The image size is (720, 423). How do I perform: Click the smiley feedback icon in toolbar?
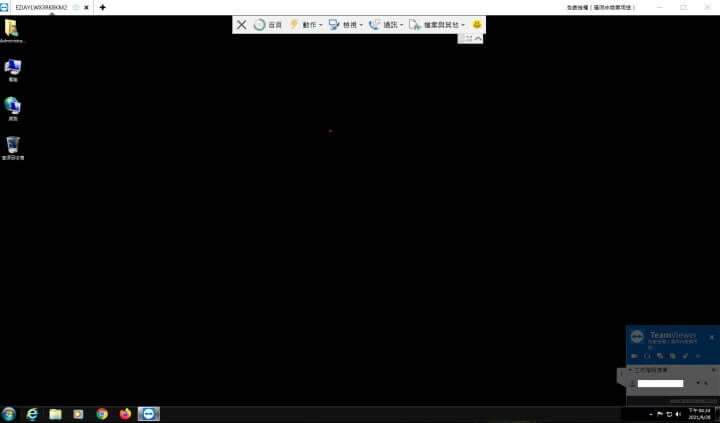coord(477,24)
